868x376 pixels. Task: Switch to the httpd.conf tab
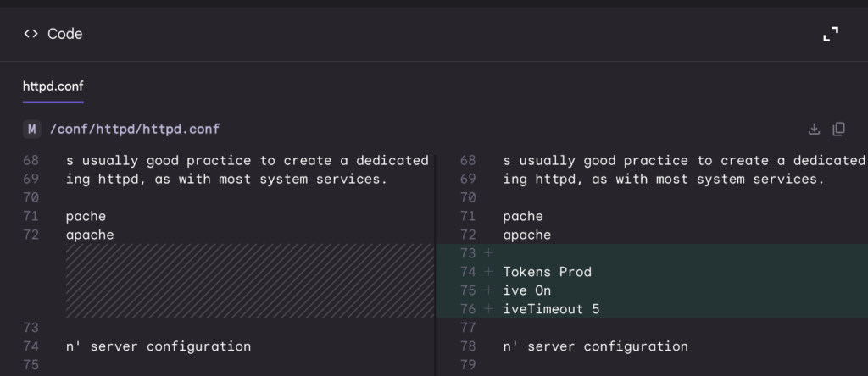tap(53, 86)
